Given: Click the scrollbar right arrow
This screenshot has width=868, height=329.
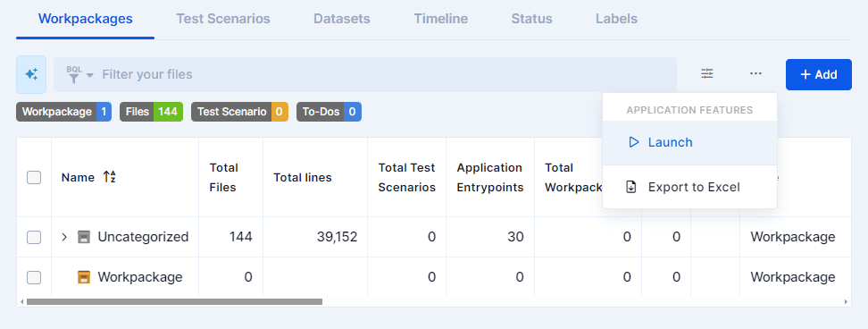Looking at the screenshot, I should click(x=846, y=302).
